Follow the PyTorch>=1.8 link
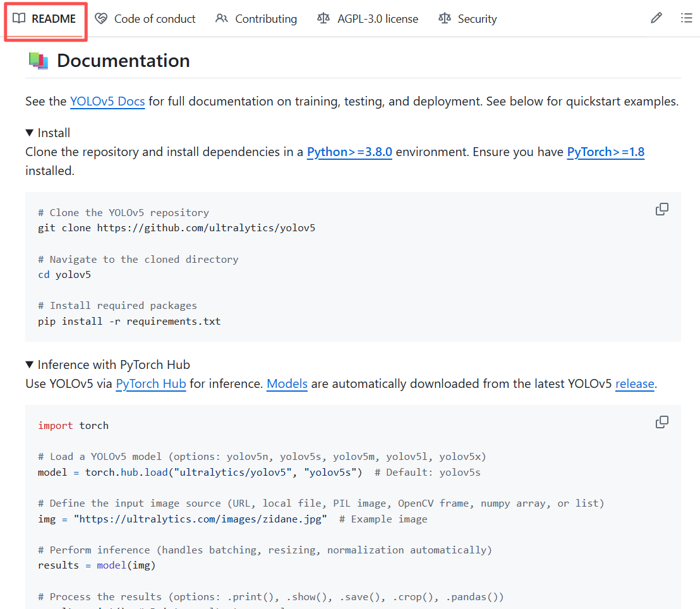The image size is (700, 609). coord(606,152)
